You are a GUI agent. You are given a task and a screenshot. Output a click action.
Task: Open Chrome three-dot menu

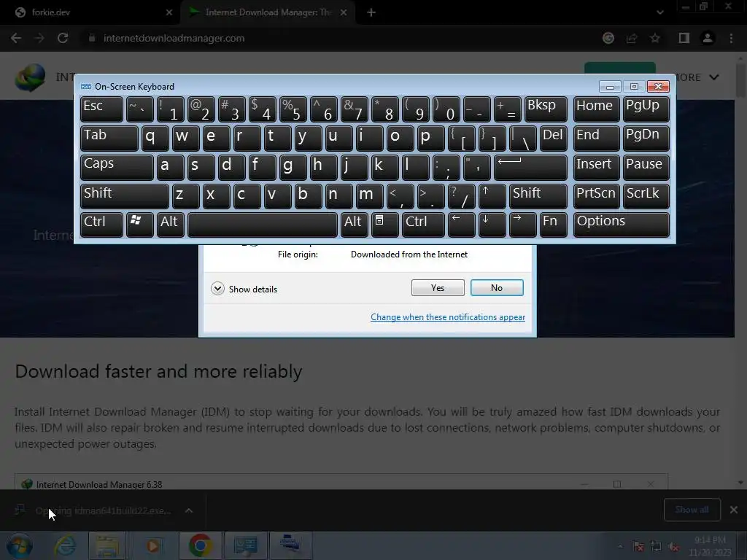(x=731, y=38)
